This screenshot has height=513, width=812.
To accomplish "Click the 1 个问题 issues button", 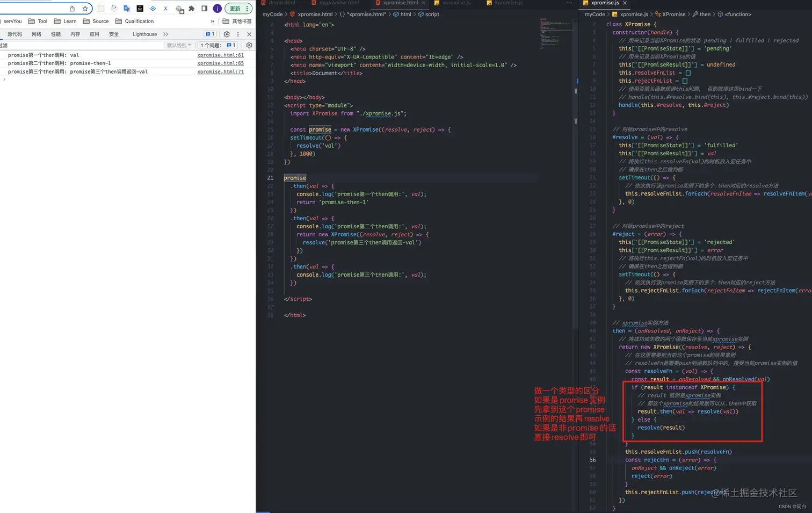I will coord(218,45).
